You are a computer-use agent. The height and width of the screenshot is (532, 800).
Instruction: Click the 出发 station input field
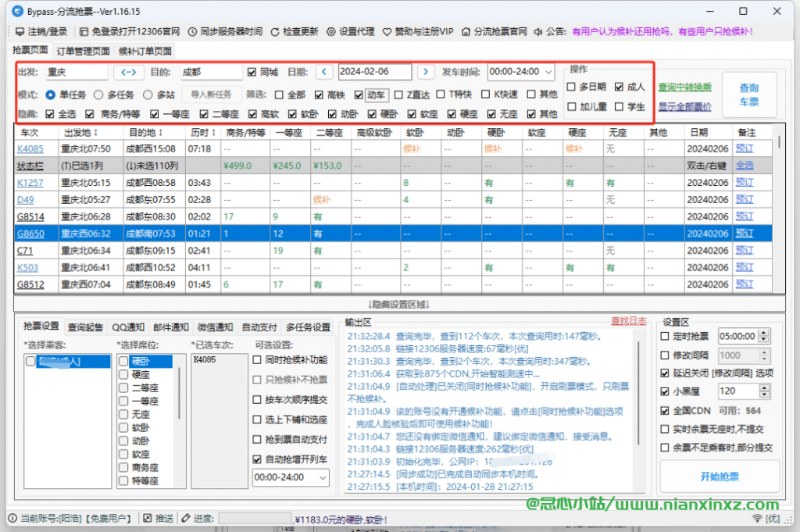pos(77,72)
